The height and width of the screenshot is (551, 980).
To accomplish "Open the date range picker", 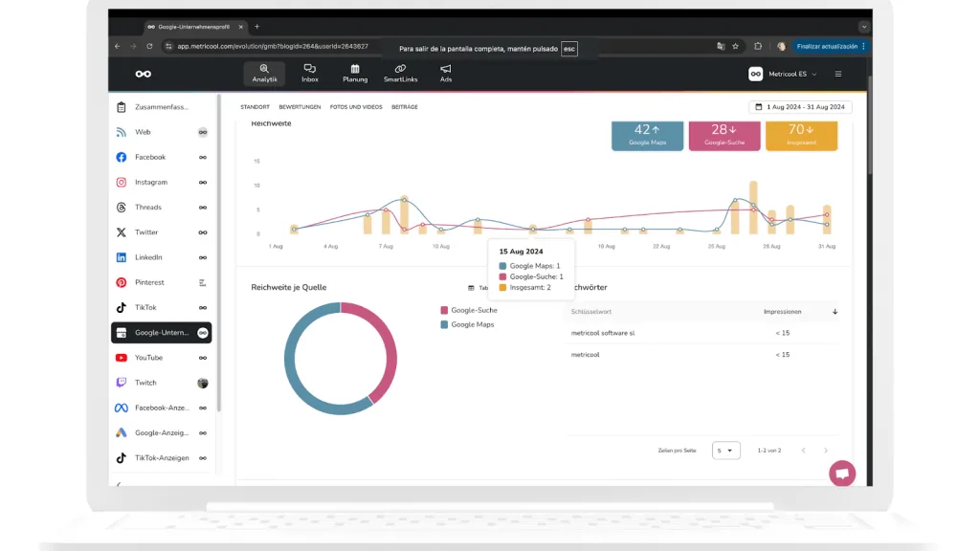I will coord(800,107).
